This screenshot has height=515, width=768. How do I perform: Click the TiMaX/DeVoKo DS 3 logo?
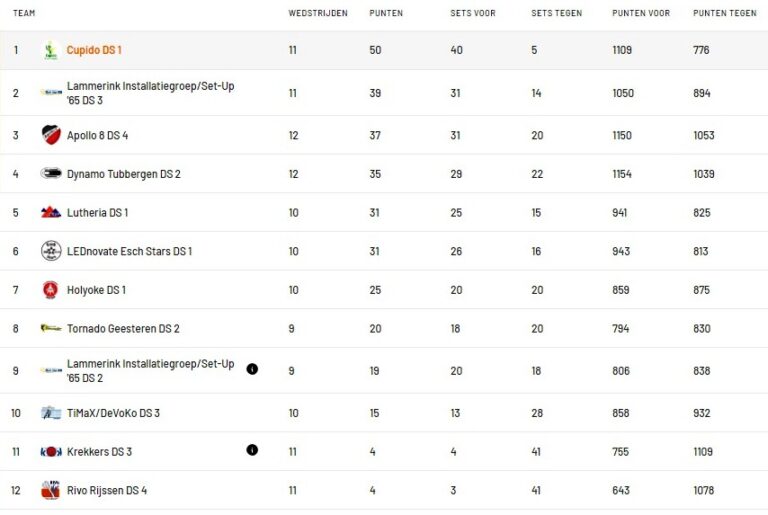tap(51, 413)
